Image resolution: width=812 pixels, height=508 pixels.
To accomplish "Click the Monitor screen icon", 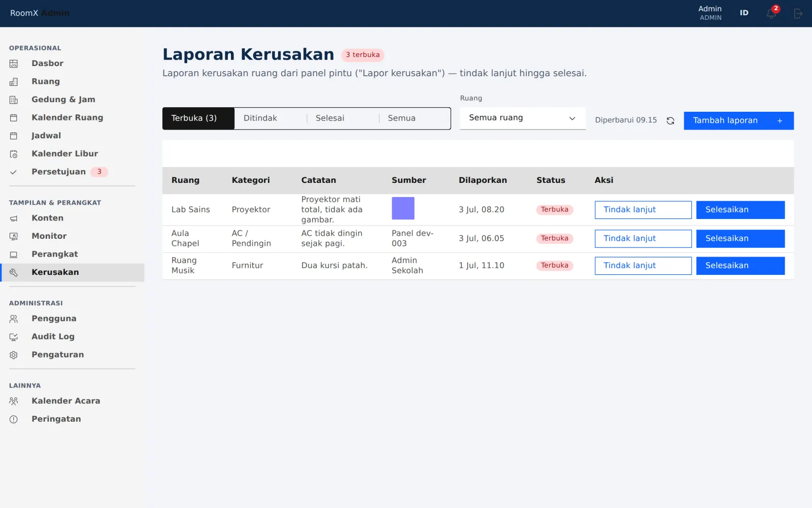I will [14, 236].
